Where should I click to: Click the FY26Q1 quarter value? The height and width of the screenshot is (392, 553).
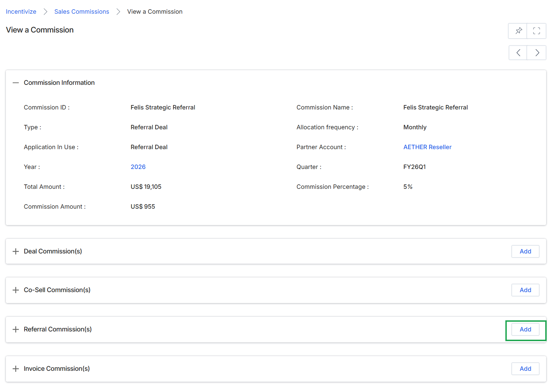(414, 167)
